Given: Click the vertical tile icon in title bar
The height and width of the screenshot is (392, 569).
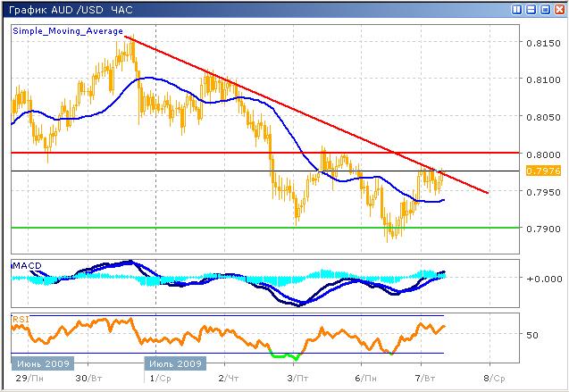Looking at the screenshot, I should pos(517,9).
